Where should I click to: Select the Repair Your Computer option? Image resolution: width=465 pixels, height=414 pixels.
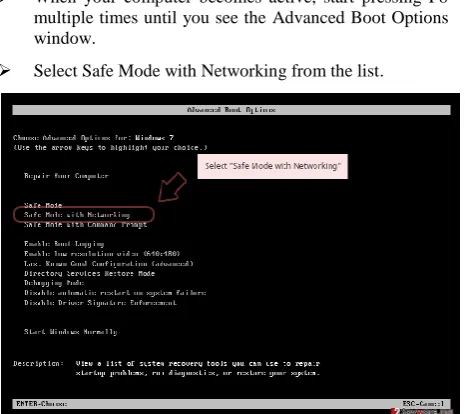click(66, 176)
